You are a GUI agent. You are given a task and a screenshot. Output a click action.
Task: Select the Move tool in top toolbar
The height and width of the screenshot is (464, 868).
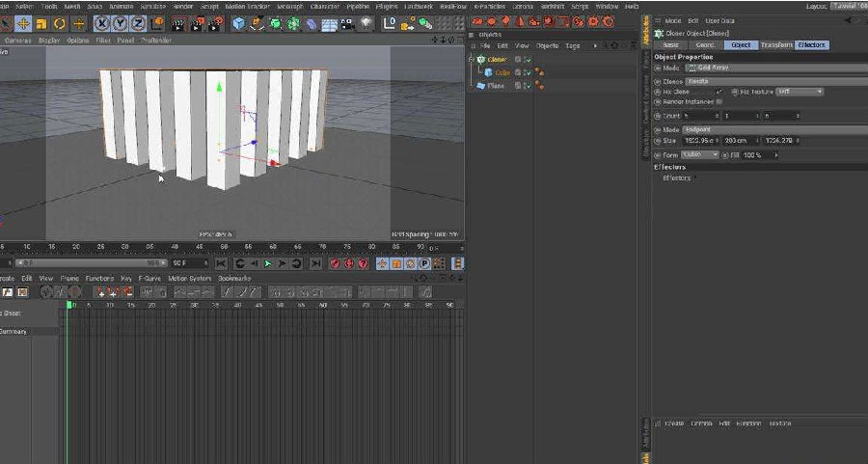click(x=23, y=23)
